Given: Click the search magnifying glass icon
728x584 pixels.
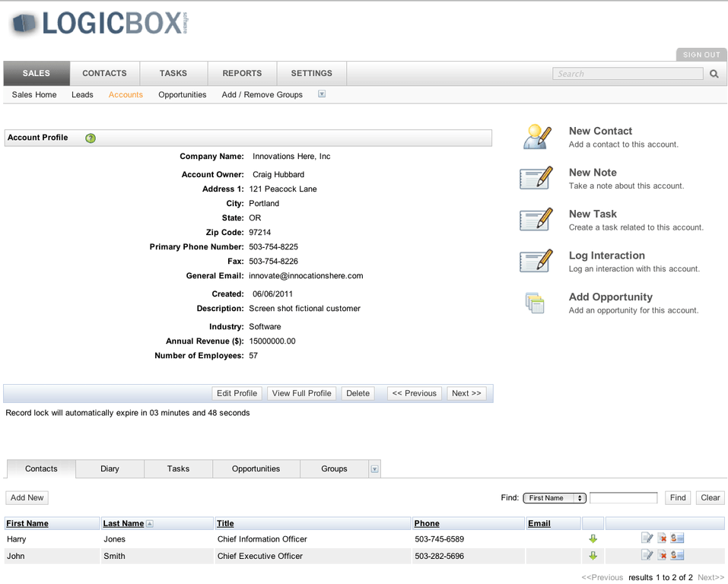Looking at the screenshot, I should click(x=714, y=74).
